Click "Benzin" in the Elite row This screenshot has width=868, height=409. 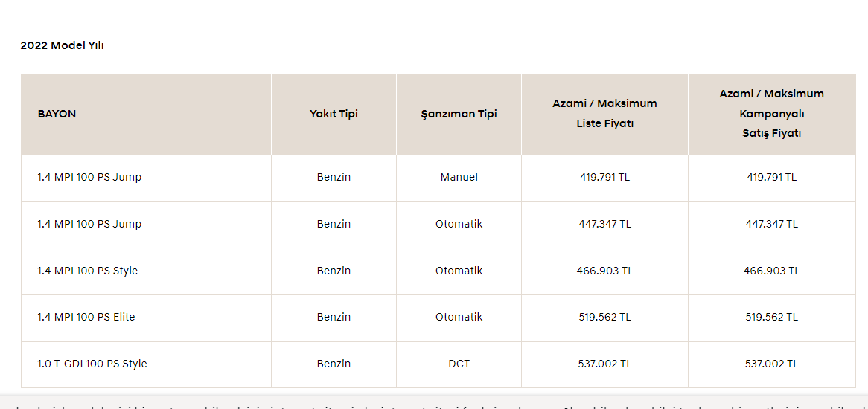(334, 317)
